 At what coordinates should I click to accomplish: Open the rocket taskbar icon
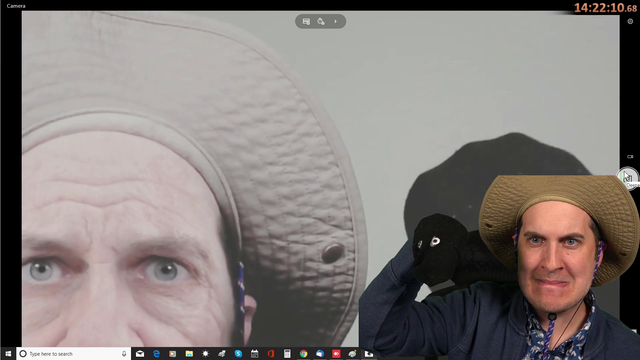[222, 354]
